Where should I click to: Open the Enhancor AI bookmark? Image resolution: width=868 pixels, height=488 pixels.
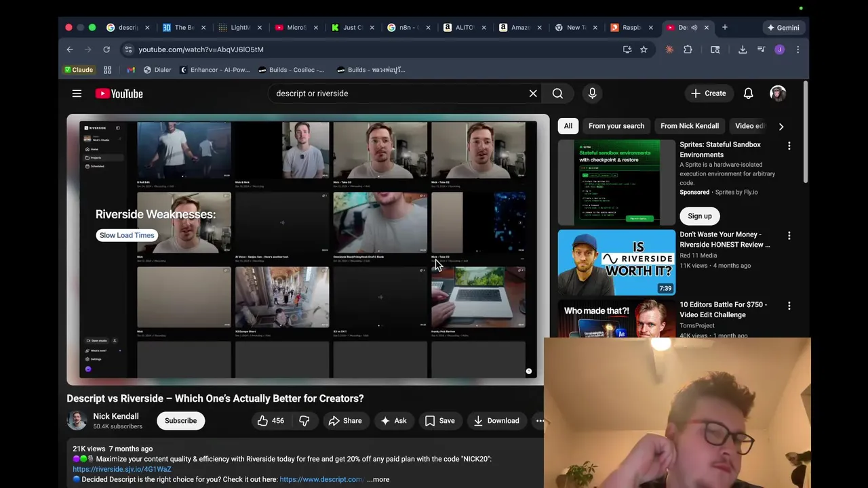[x=214, y=70]
